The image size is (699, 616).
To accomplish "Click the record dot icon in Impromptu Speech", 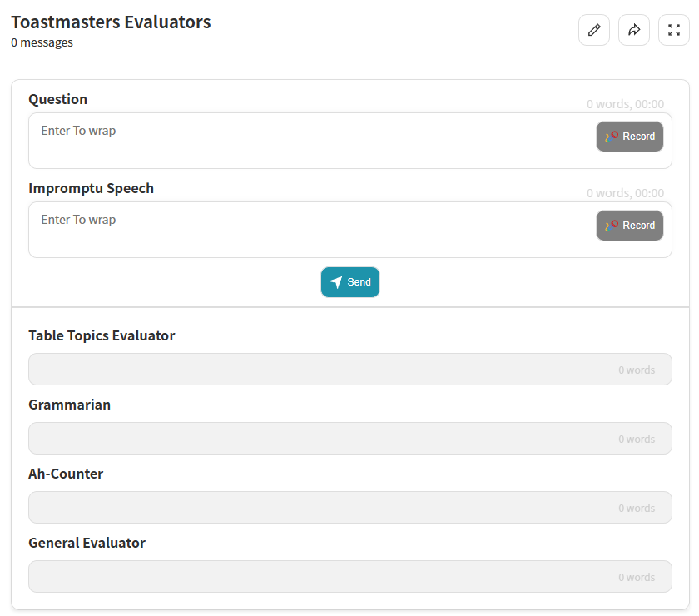I will 612,226.
